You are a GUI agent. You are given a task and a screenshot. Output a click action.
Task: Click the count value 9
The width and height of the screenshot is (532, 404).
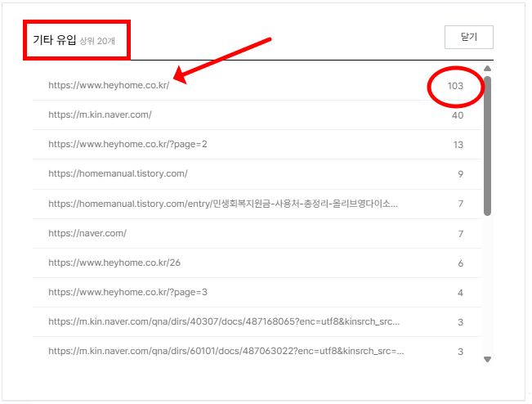[460, 174]
